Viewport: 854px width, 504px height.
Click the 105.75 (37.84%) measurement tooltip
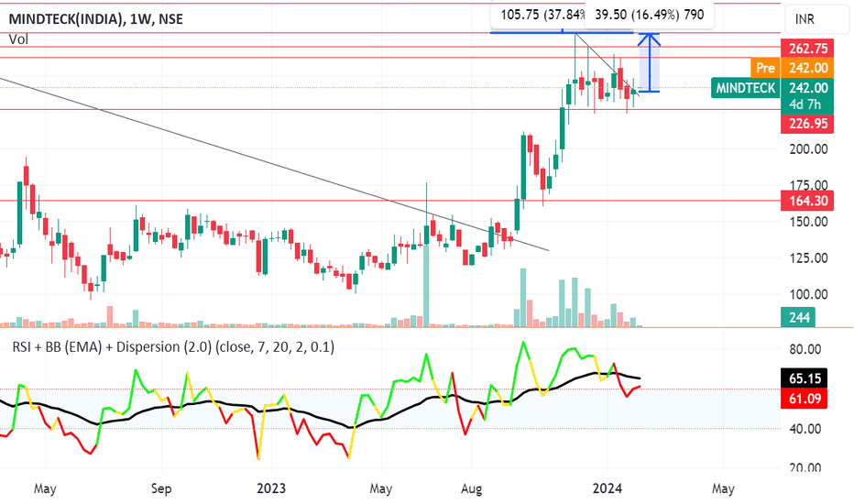coord(537,15)
